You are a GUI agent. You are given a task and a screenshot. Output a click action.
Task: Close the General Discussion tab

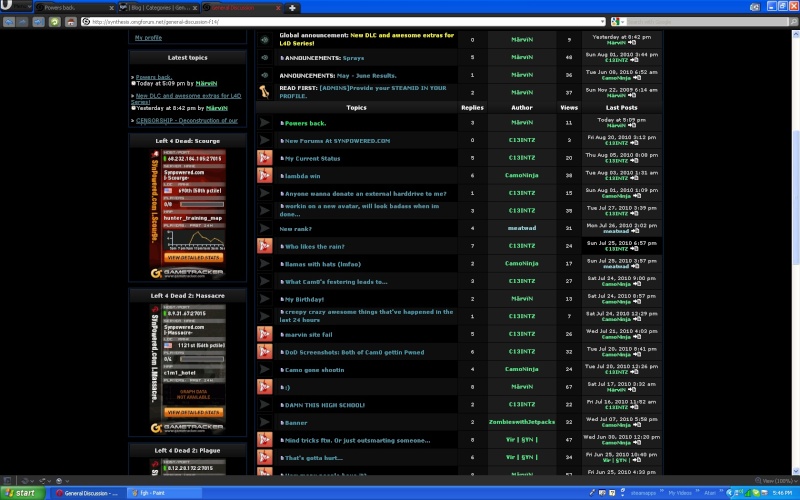(278, 8)
